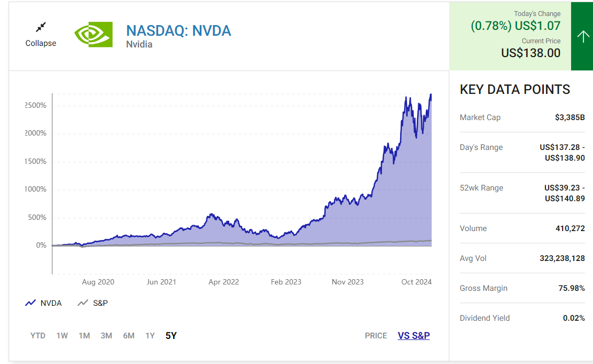The image size is (593, 364).
Task: Click the NVDA chart peak near Oct 2024
Action: 431,95
